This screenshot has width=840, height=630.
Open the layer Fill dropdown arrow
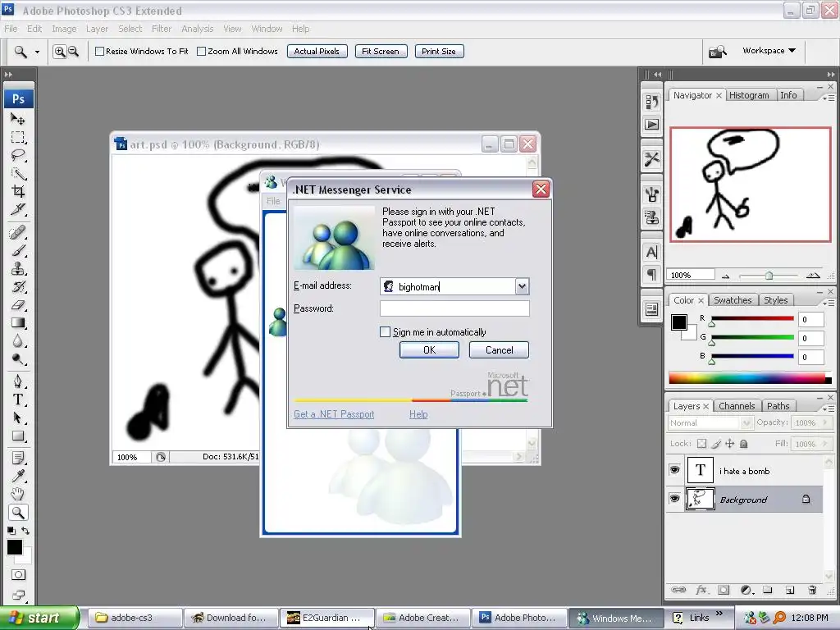point(825,444)
